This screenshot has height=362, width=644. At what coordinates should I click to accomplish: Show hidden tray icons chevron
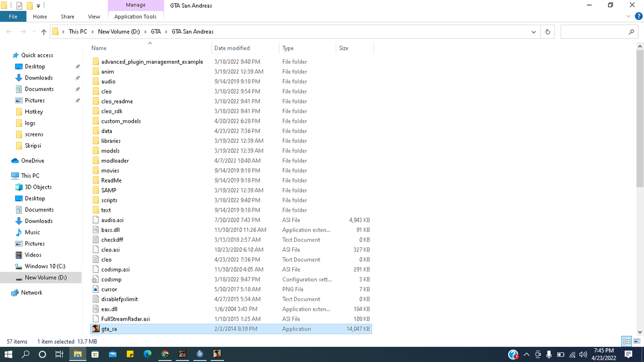pos(526,354)
